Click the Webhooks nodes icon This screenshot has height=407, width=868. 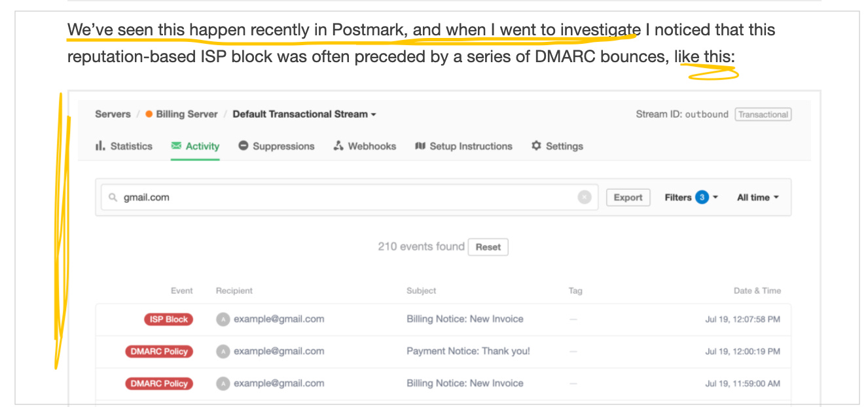338,146
